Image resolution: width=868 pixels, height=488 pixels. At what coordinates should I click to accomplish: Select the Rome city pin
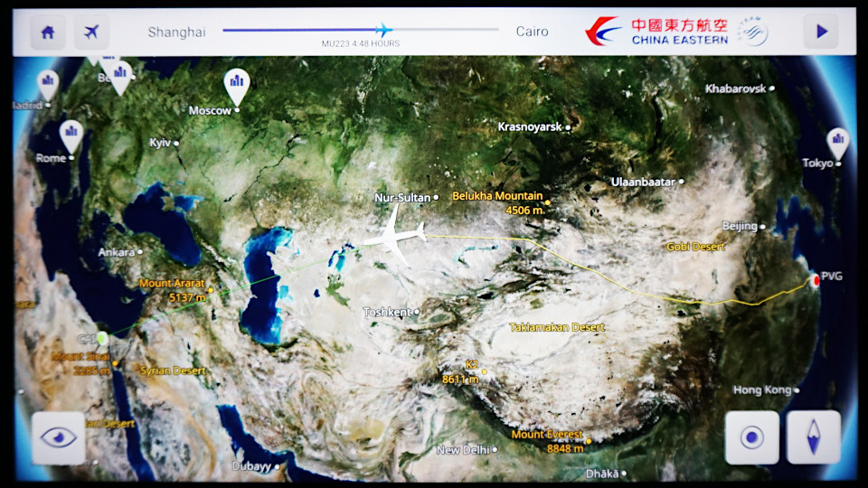coord(71,136)
